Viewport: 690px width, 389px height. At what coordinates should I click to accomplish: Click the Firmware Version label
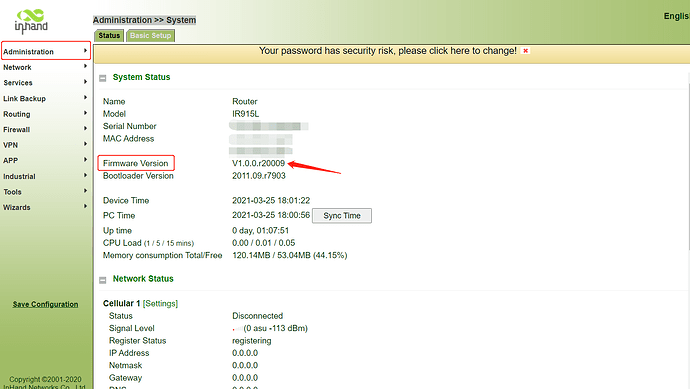[136, 163]
